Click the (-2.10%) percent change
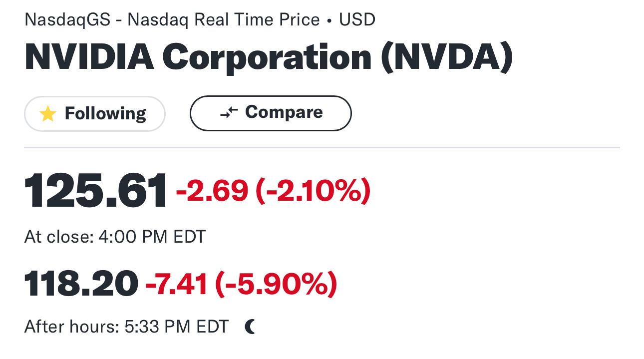 313,191
